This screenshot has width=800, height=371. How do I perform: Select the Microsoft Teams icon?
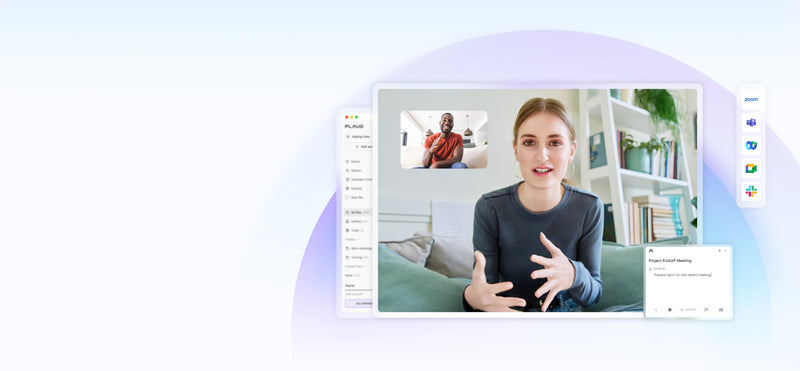click(751, 122)
